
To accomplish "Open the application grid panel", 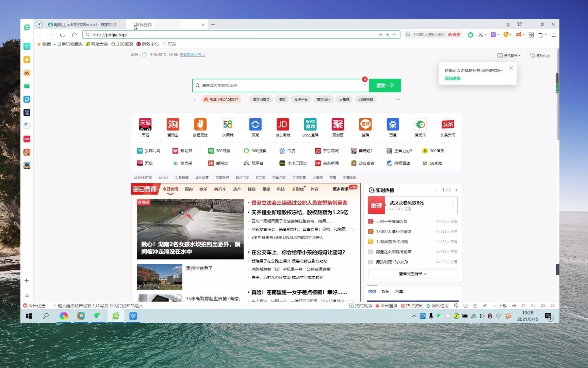I will tap(531, 35).
